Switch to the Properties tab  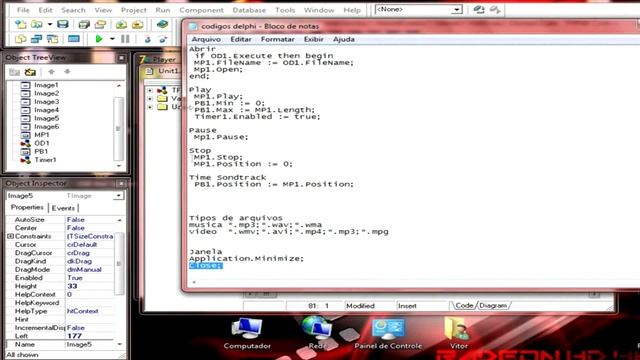(27, 207)
